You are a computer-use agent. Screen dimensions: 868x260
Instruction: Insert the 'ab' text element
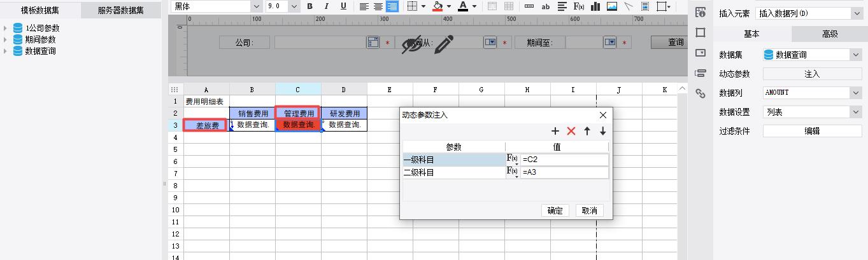point(546,6)
